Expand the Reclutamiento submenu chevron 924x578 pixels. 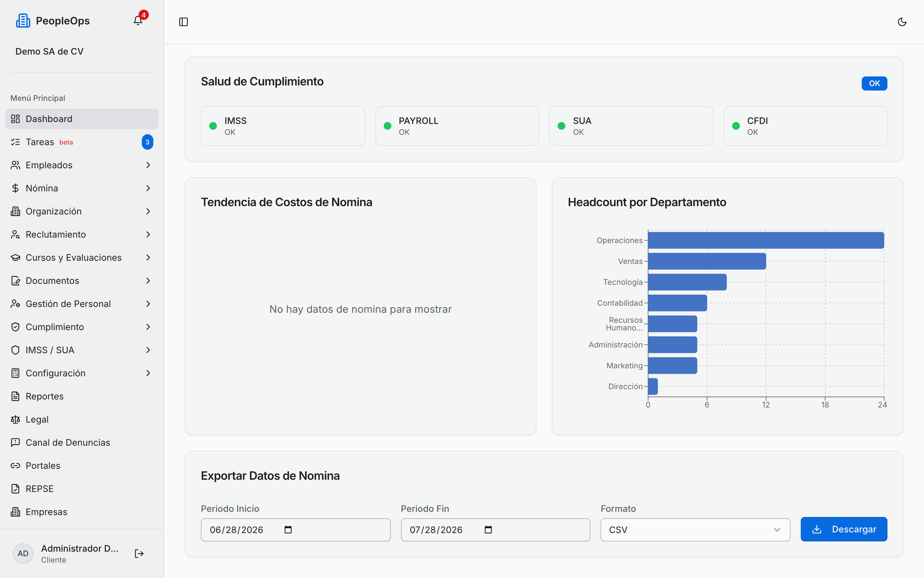(148, 234)
